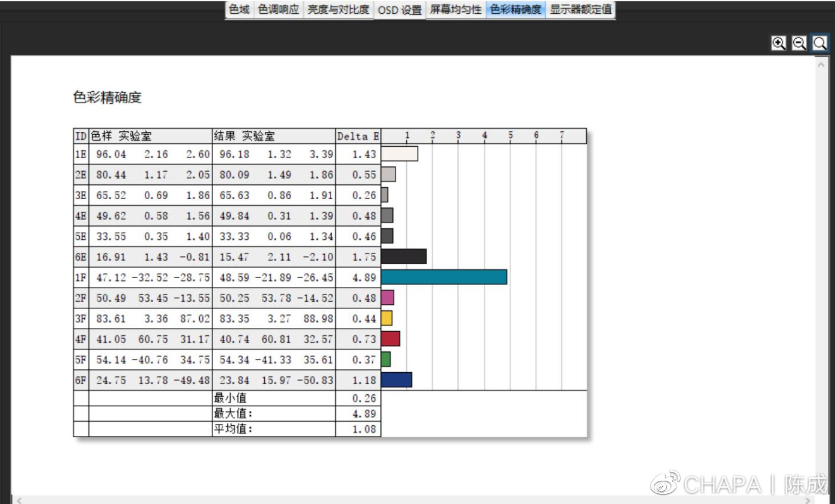Click sample value 96.04 in row 1E

tap(111, 154)
